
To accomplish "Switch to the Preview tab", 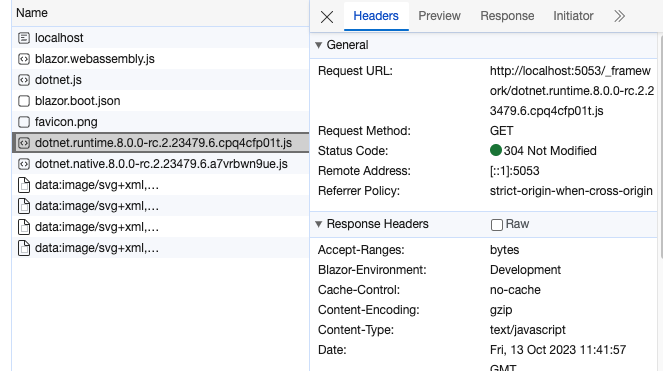I will [439, 16].
